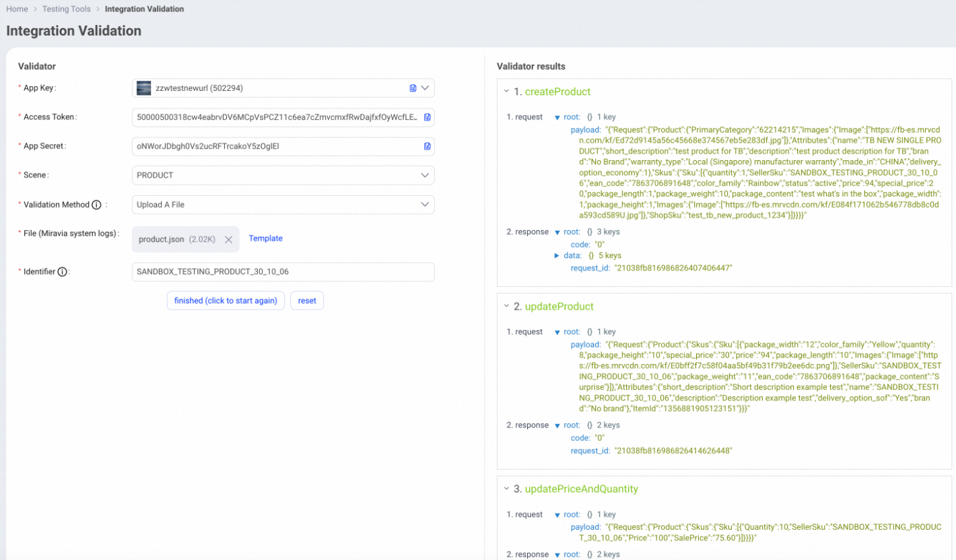Open the Scene dropdown showing PRODUCT
This screenshot has height=560, width=956.
(x=283, y=175)
